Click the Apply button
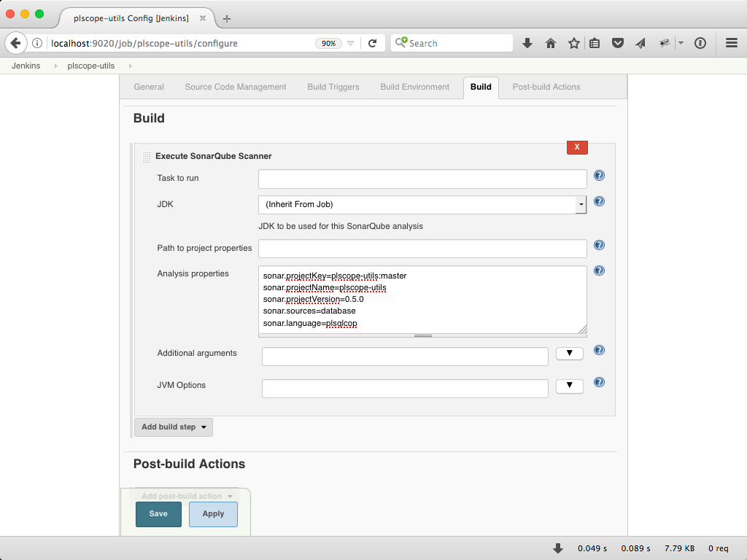The height and width of the screenshot is (560, 747). 213,514
